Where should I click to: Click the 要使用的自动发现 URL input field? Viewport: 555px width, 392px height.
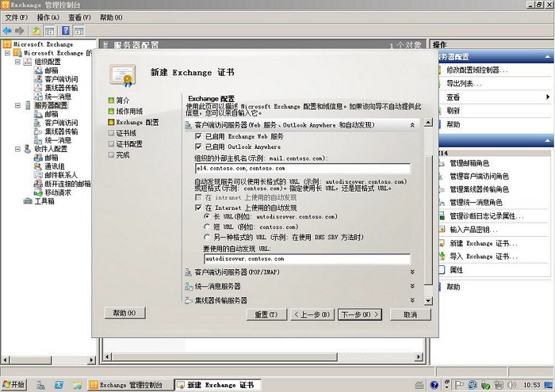pos(306,258)
